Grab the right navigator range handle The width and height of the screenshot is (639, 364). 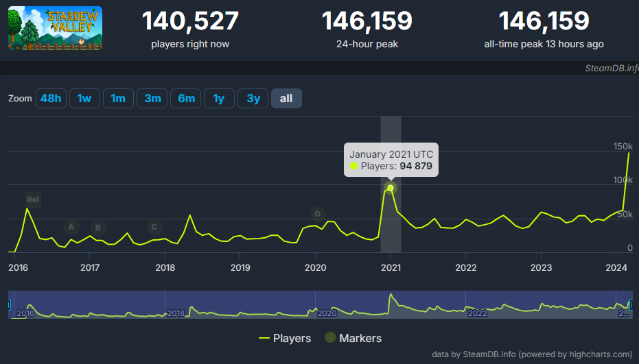(629, 304)
